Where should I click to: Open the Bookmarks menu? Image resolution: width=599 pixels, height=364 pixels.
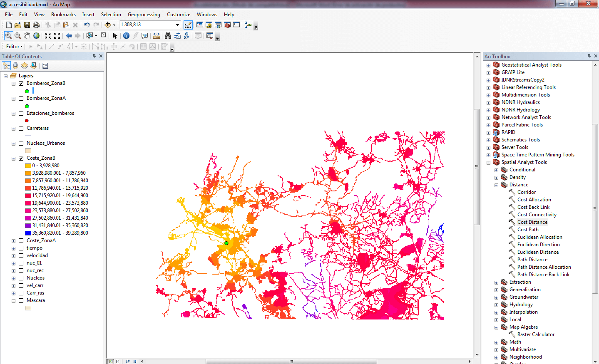(63, 15)
